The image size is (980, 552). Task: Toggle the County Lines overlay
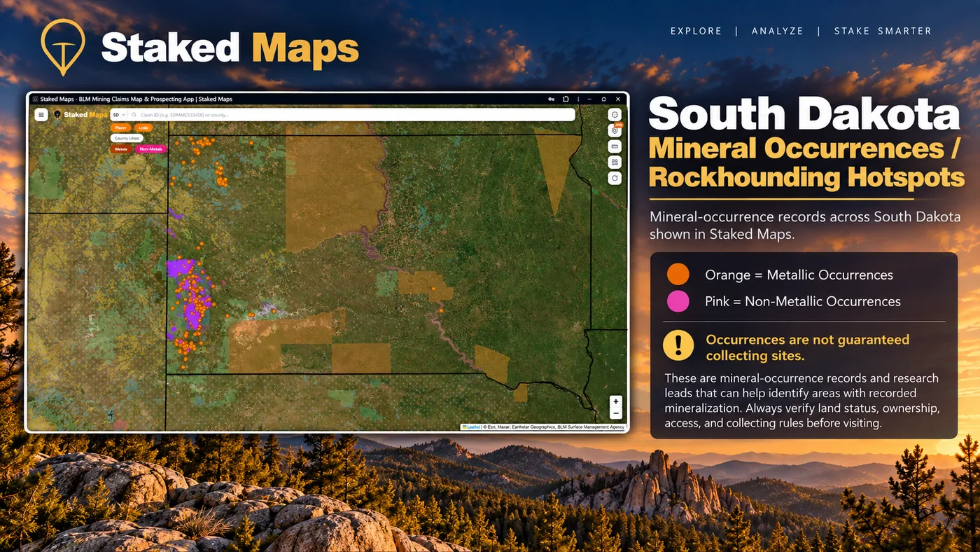tap(127, 138)
